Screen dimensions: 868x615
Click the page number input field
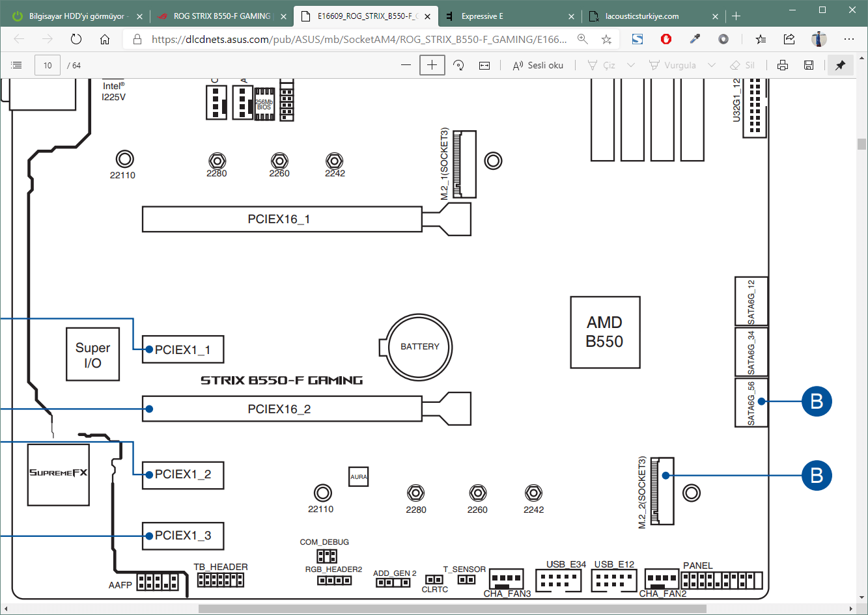coord(48,65)
